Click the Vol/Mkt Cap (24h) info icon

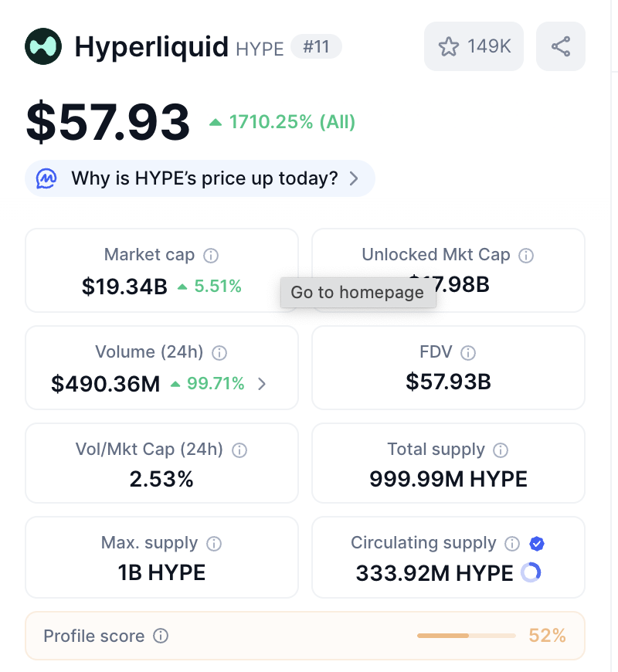coord(239,450)
